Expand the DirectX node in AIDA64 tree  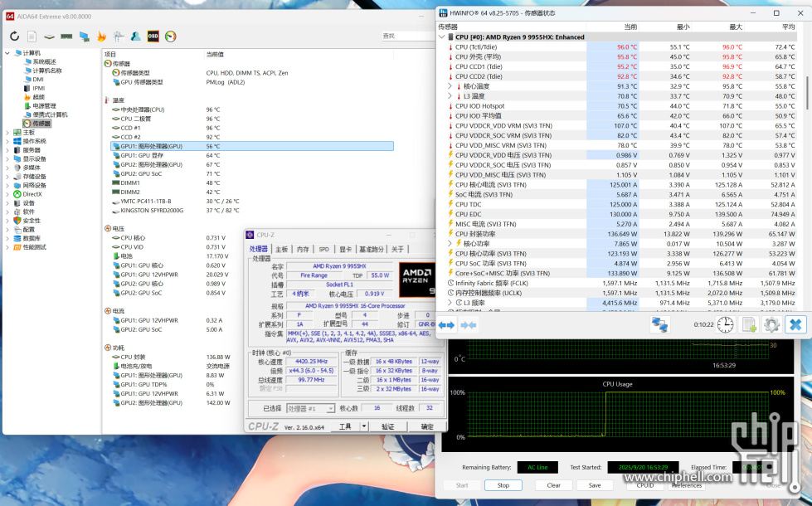coord(7,194)
